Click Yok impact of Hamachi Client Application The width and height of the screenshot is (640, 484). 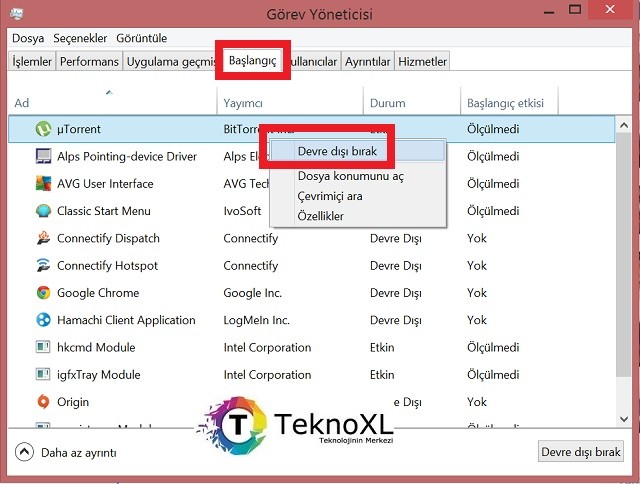477,320
